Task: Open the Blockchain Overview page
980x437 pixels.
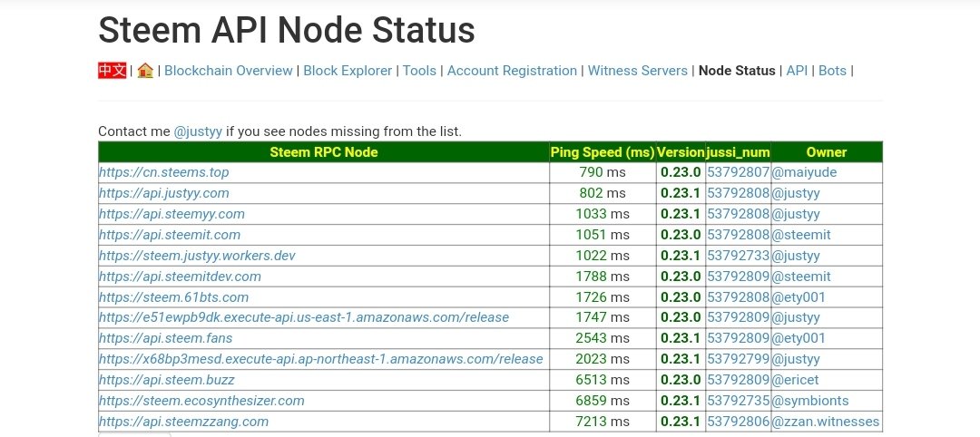Action: (229, 71)
